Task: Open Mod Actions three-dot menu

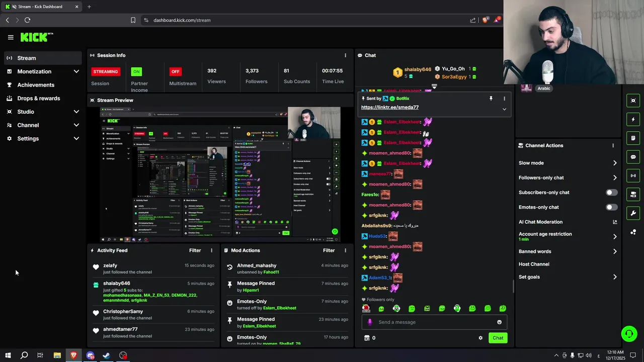Action: 345,250
